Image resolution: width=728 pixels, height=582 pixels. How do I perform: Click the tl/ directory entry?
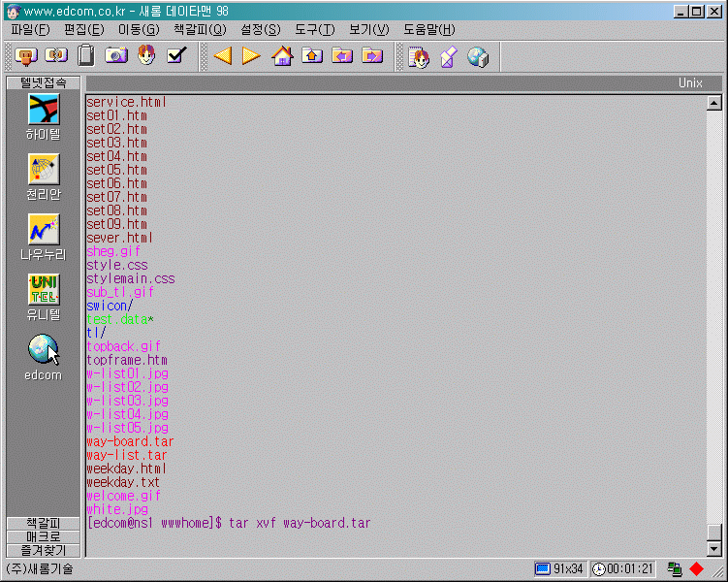96,333
